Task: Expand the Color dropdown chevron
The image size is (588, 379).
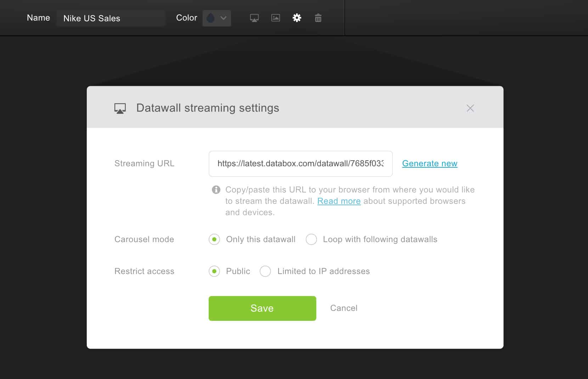Action: click(x=224, y=18)
